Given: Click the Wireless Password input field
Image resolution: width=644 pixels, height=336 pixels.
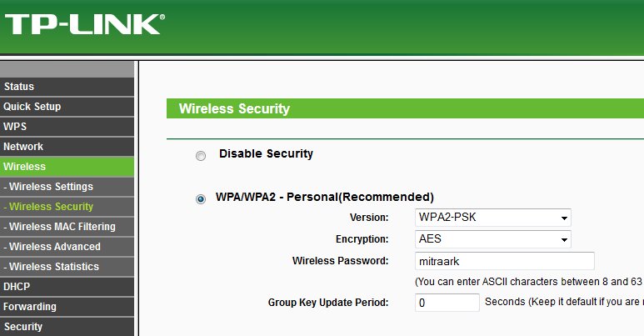Looking at the screenshot, I should 503,261.
